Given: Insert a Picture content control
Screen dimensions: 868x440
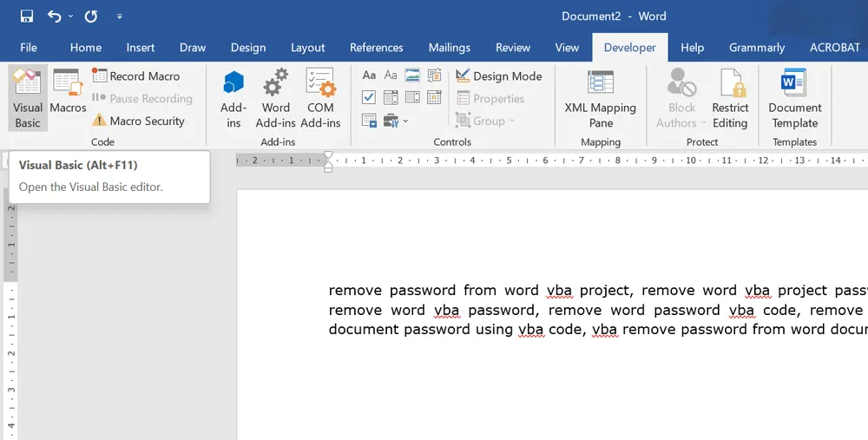Looking at the screenshot, I should pos(412,76).
